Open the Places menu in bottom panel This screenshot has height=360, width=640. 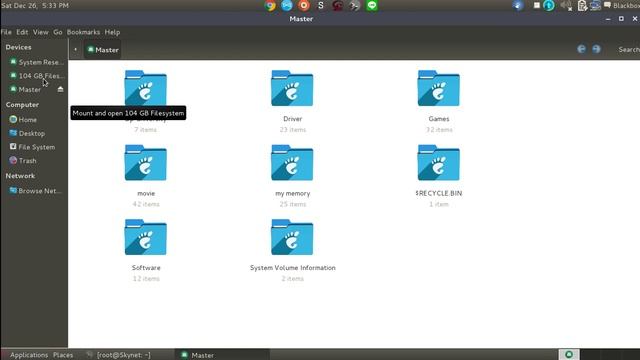(x=63, y=355)
